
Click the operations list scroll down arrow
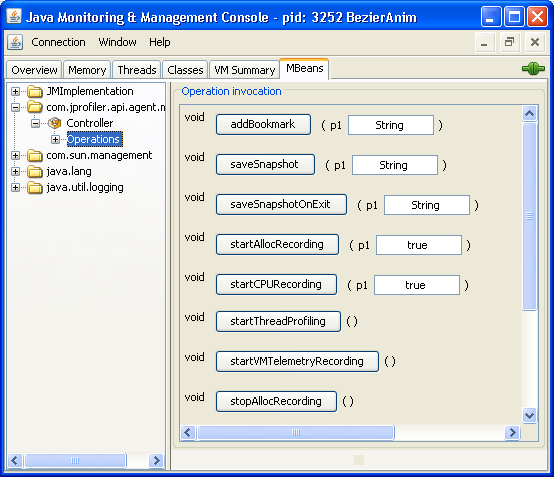point(529,415)
